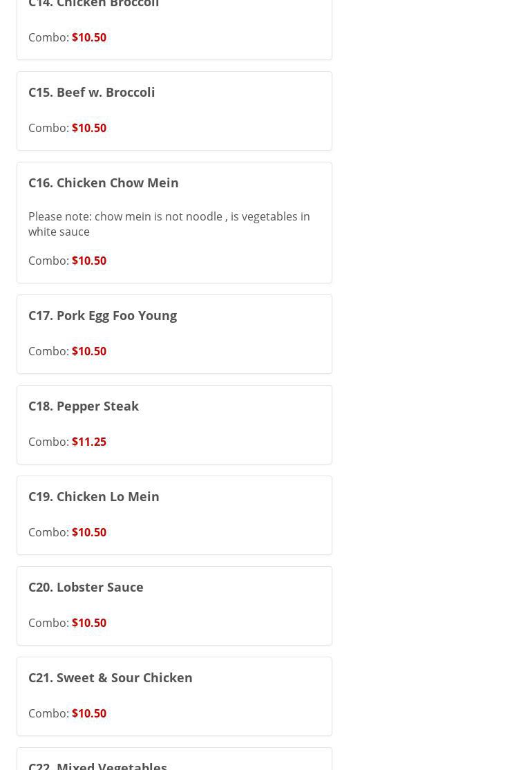
Task: Click the $10.50 price under Chicken Chow Mein
Action: coord(89,261)
